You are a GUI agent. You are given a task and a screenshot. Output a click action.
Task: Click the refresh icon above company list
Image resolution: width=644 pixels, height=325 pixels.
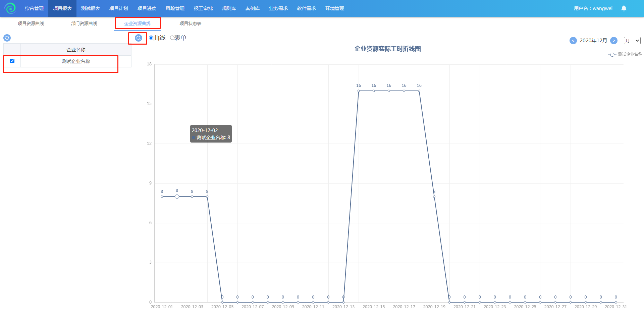pos(7,38)
